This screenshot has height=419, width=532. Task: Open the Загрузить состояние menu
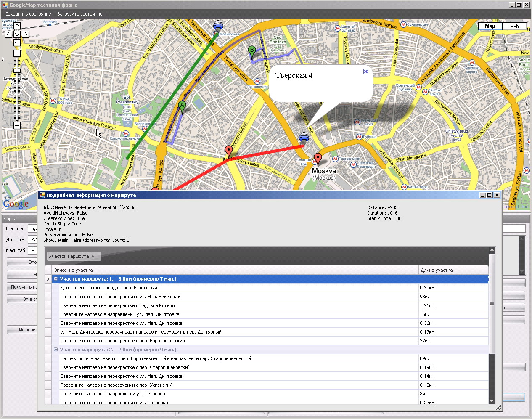click(80, 14)
